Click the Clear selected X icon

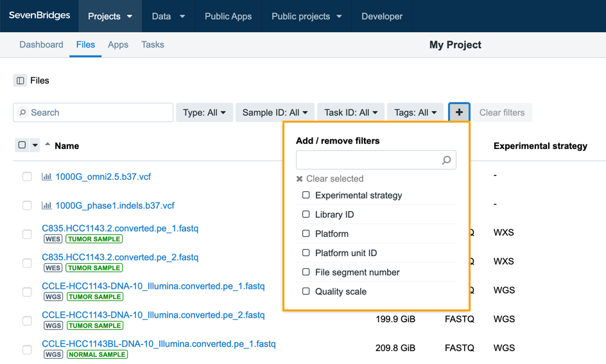point(300,179)
